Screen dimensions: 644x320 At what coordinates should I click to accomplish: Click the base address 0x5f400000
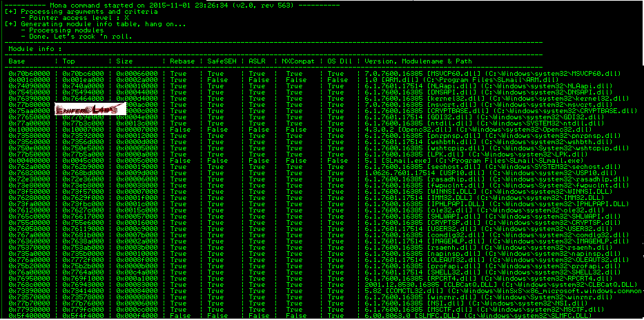(29, 315)
